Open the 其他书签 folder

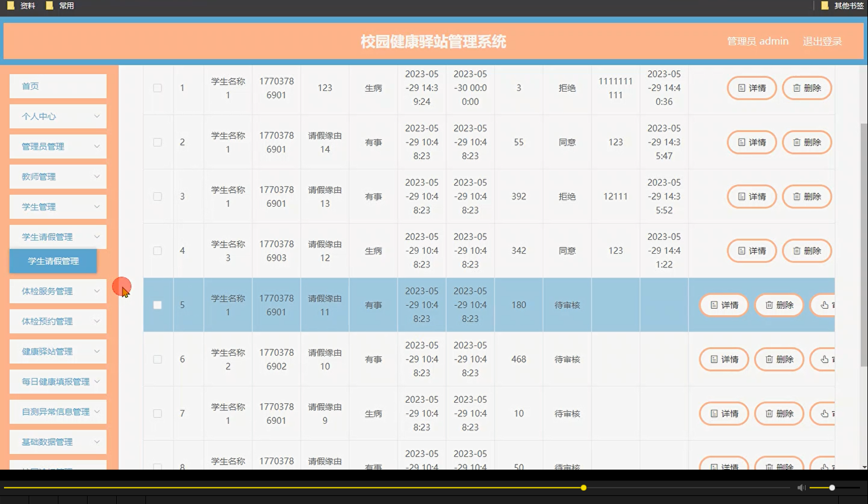842,6
